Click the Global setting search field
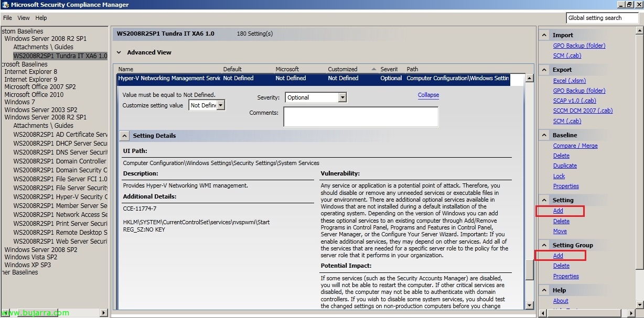Image resolution: width=644 pixels, height=318 pixels. tap(603, 18)
